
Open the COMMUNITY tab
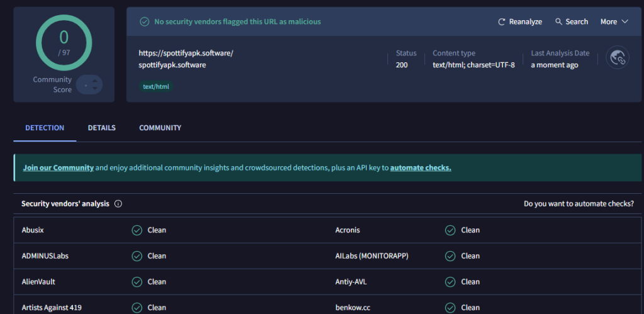pos(160,128)
